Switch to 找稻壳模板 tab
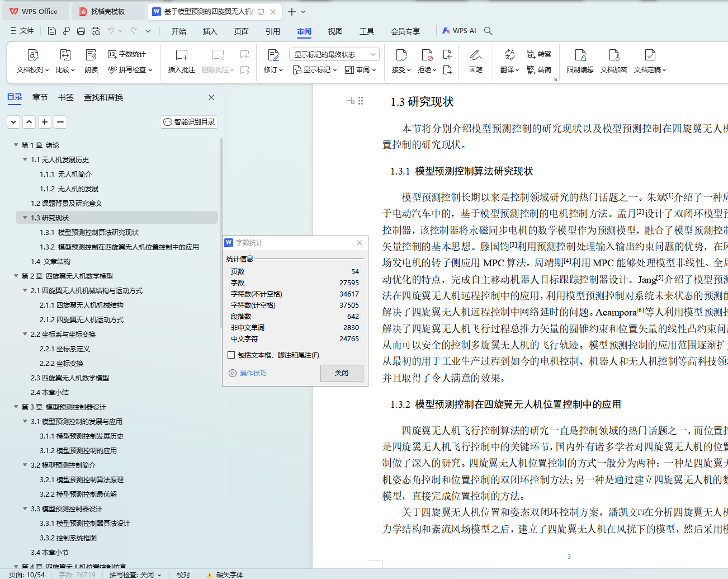The image size is (728, 579). [x=108, y=11]
